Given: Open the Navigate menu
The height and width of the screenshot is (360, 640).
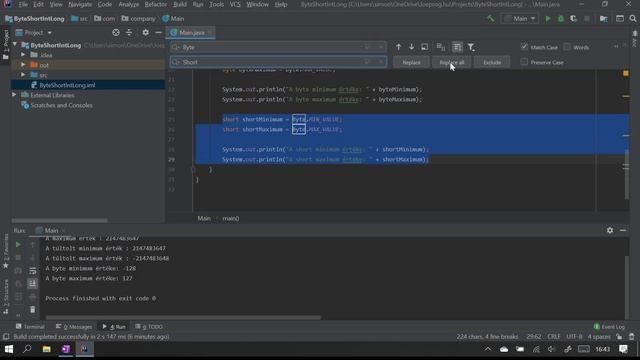Looking at the screenshot, I should pos(80,4).
